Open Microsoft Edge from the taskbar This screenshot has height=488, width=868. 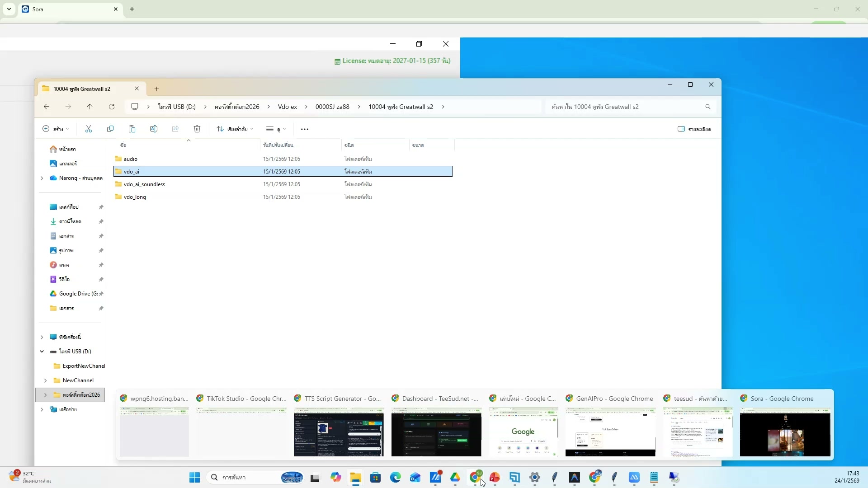(396, 478)
